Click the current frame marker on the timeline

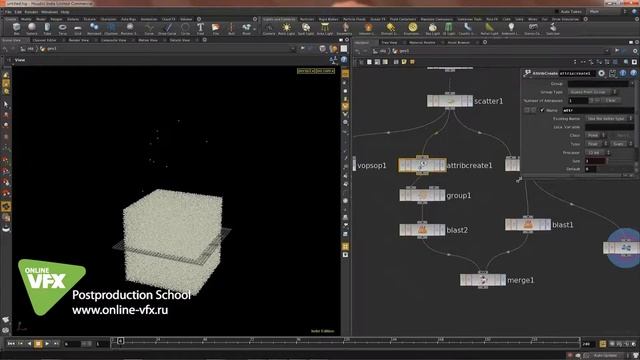tap(120, 340)
